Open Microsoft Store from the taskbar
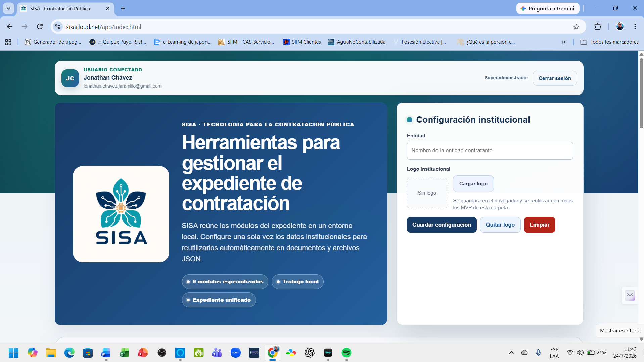 click(x=88, y=353)
